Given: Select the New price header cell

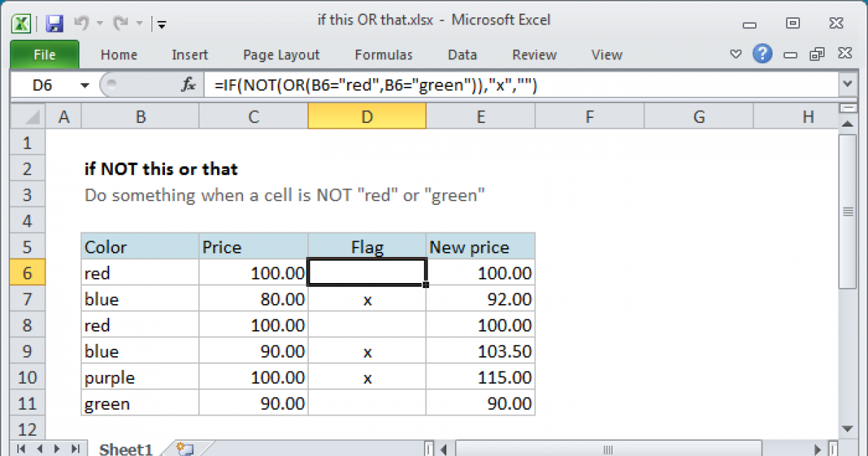Looking at the screenshot, I should pos(469,247).
